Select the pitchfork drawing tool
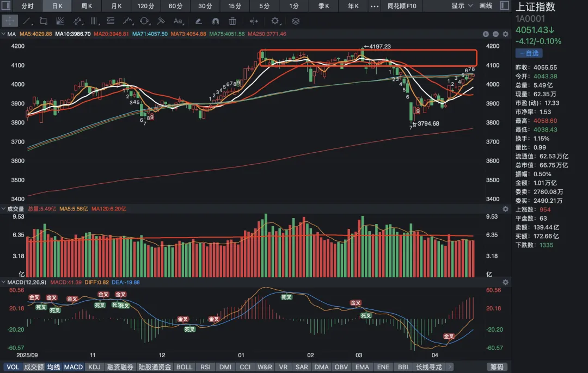 pyautogui.click(x=161, y=21)
